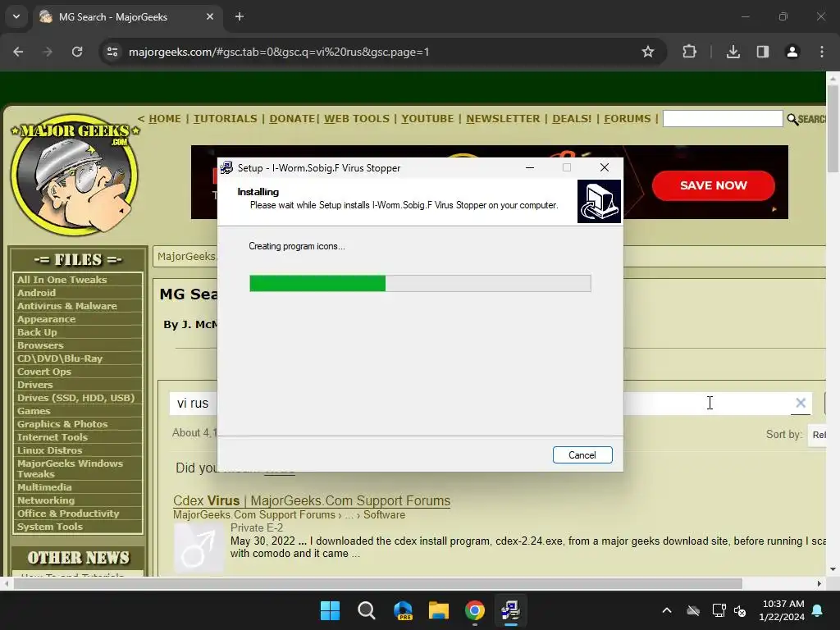The height and width of the screenshot is (630, 840).
Task: Open Windows taskbar search
Action: coord(367,610)
